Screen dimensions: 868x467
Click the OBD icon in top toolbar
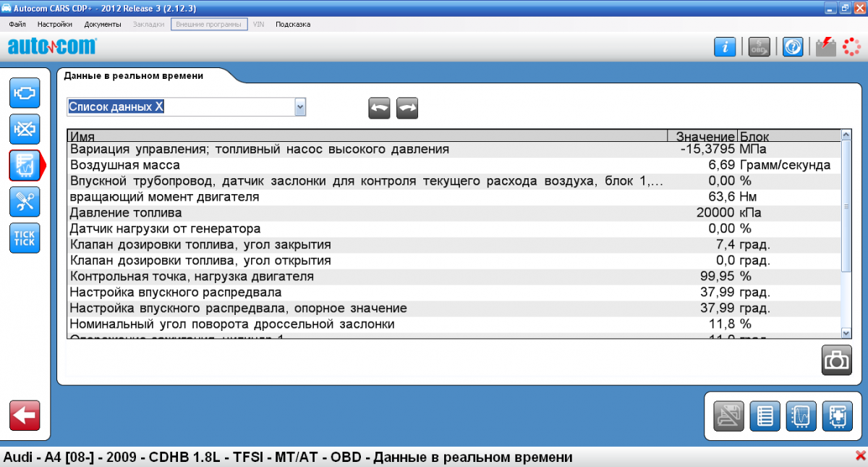[x=759, y=47]
